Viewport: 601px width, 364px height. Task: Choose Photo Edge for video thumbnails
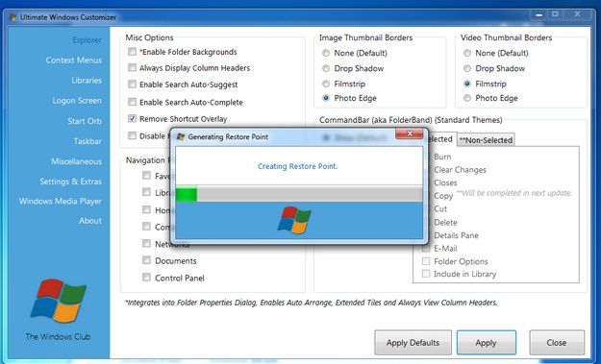point(467,98)
